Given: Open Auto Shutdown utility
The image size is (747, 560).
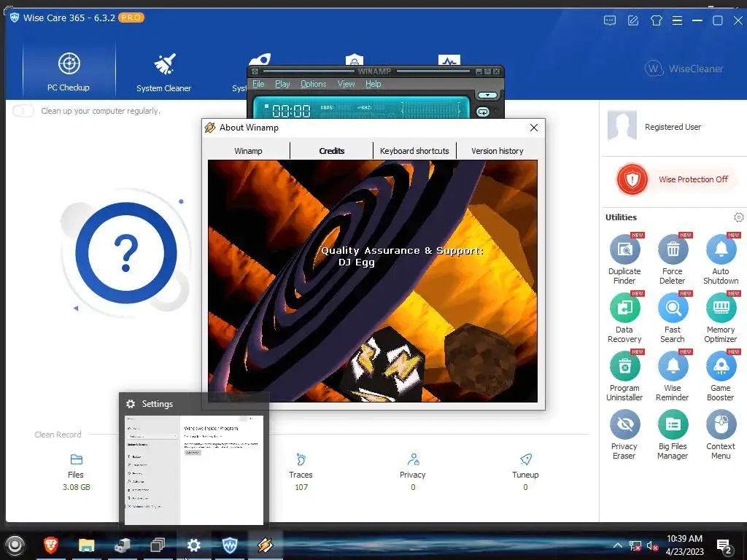Looking at the screenshot, I should [x=721, y=259].
